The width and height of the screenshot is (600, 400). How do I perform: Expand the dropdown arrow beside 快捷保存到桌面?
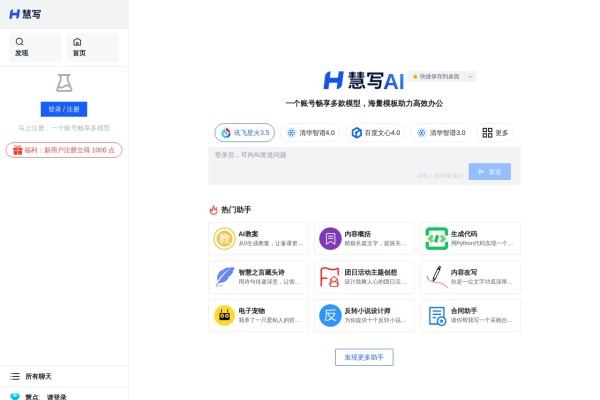coord(470,77)
